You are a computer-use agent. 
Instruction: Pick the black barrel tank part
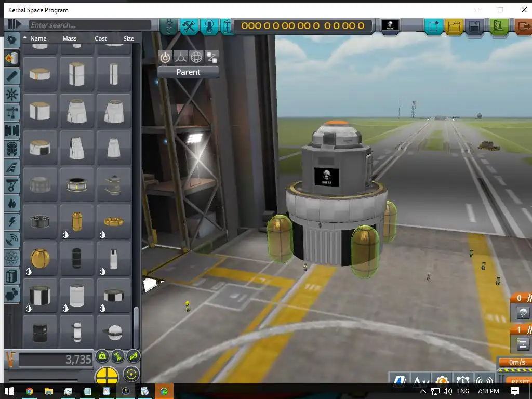point(40,332)
